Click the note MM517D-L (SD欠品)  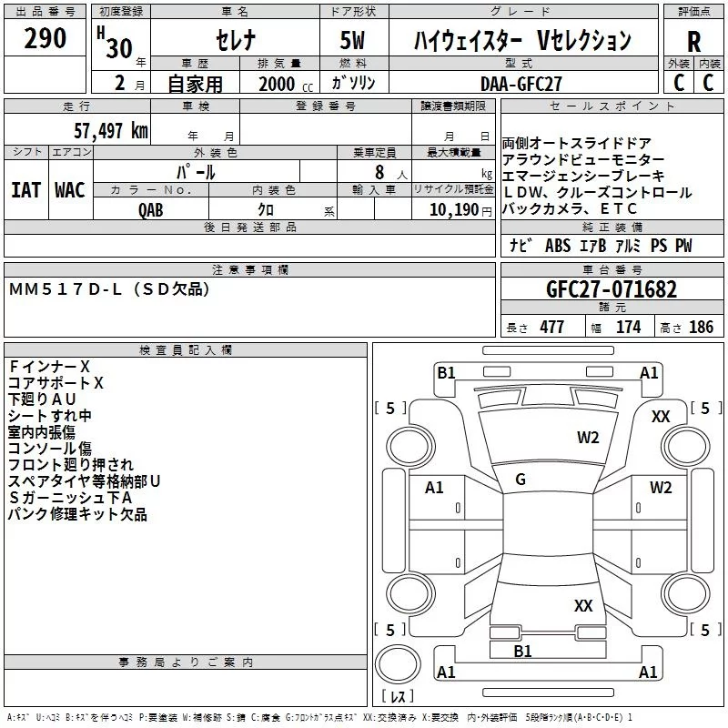[x=109, y=289]
